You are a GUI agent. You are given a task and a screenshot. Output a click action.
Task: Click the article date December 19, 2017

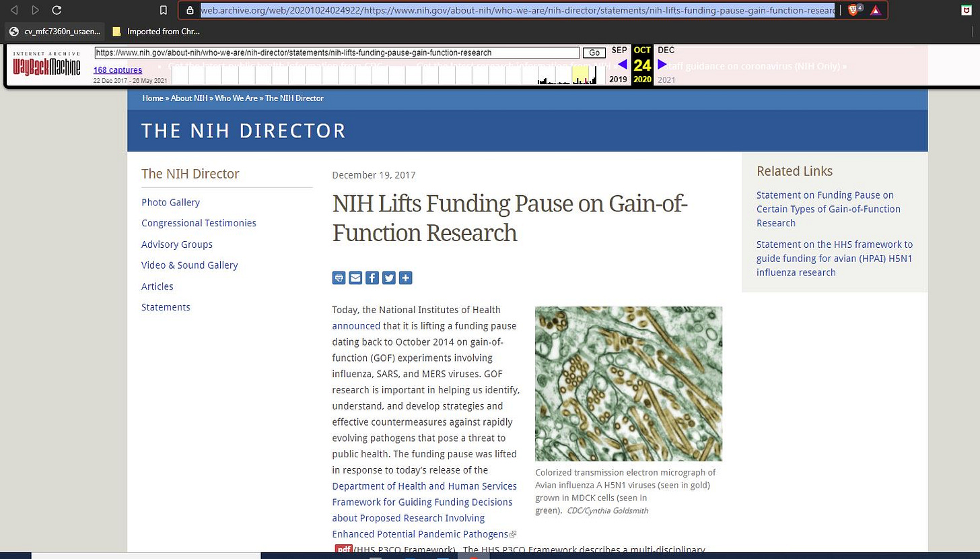374,175
